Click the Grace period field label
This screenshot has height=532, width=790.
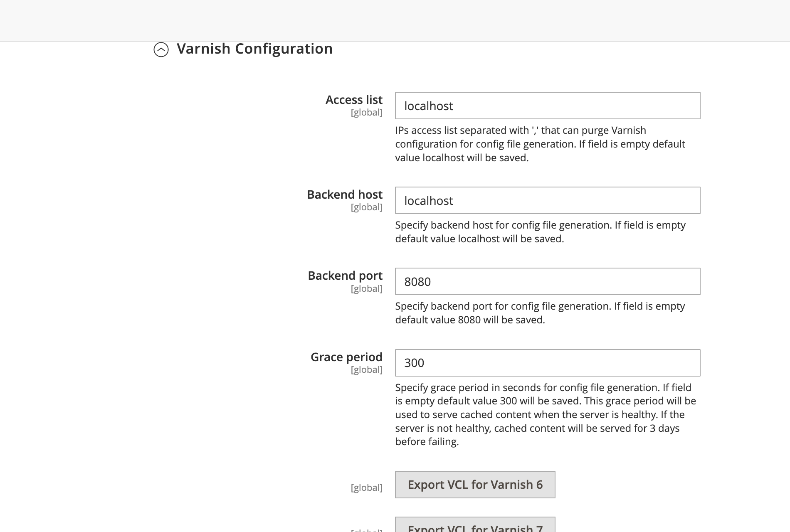coord(346,357)
